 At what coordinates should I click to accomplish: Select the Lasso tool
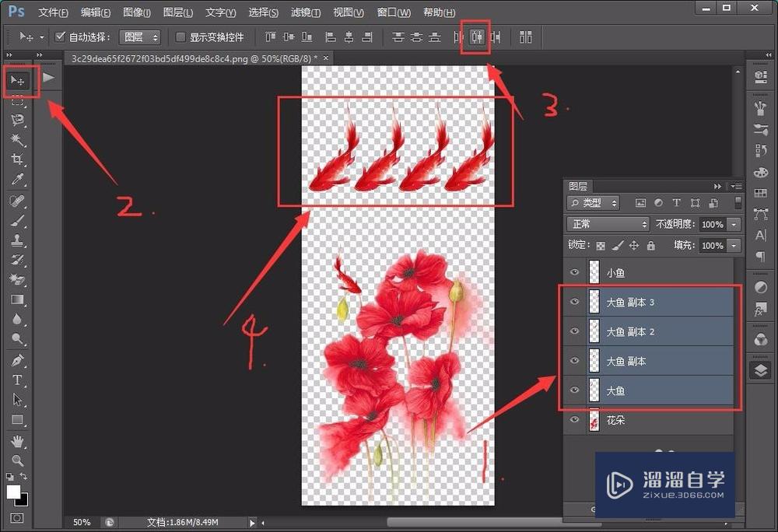(17, 120)
